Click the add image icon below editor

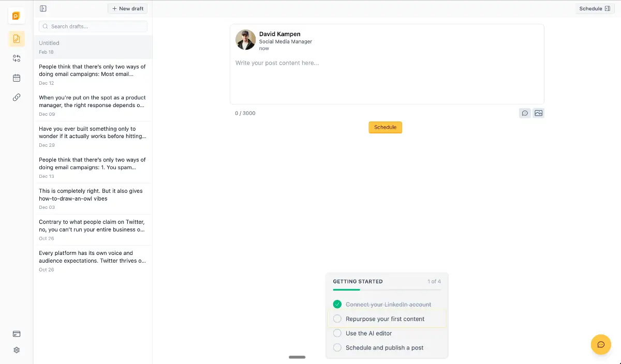point(538,113)
